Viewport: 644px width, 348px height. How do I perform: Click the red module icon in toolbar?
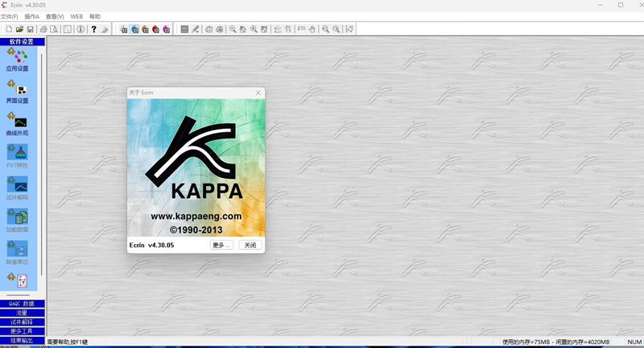pyautogui.click(x=155, y=29)
